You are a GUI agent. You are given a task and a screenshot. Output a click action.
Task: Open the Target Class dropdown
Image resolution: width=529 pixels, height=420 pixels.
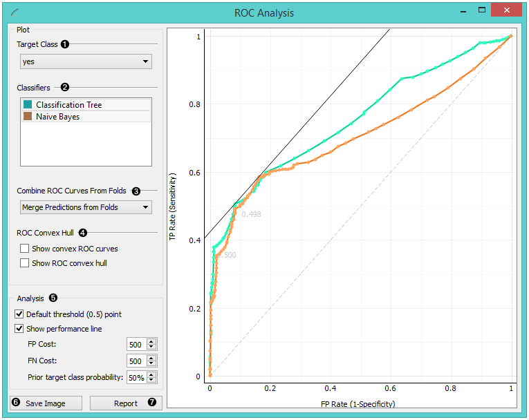coord(86,61)
